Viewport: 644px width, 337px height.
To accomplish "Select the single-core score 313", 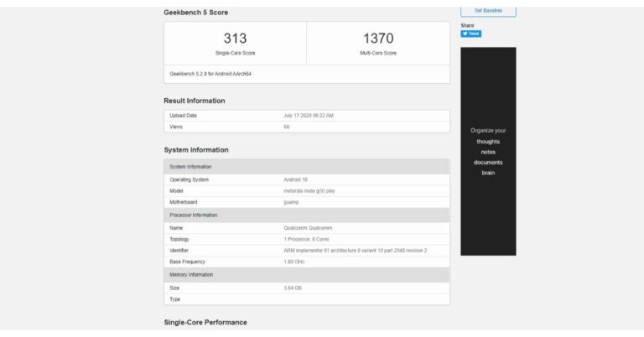I will tap(235, 39).
